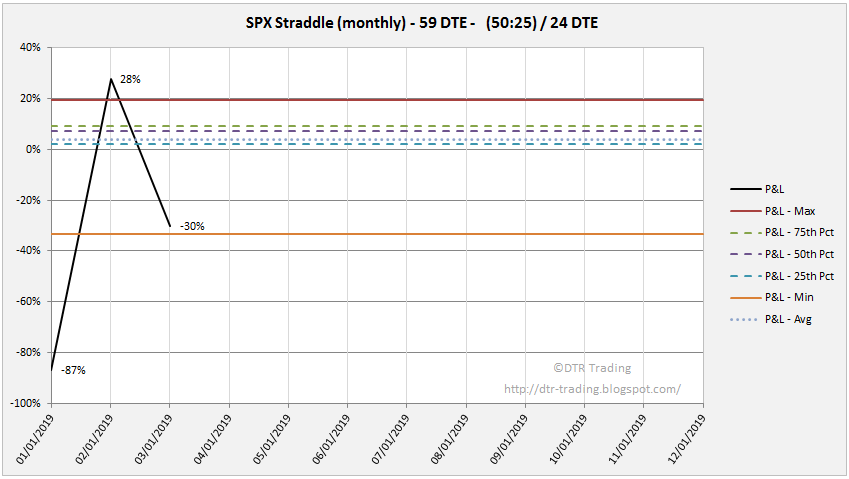Click the 09/01/2019 x-axis date label

[x=508, y=439]
